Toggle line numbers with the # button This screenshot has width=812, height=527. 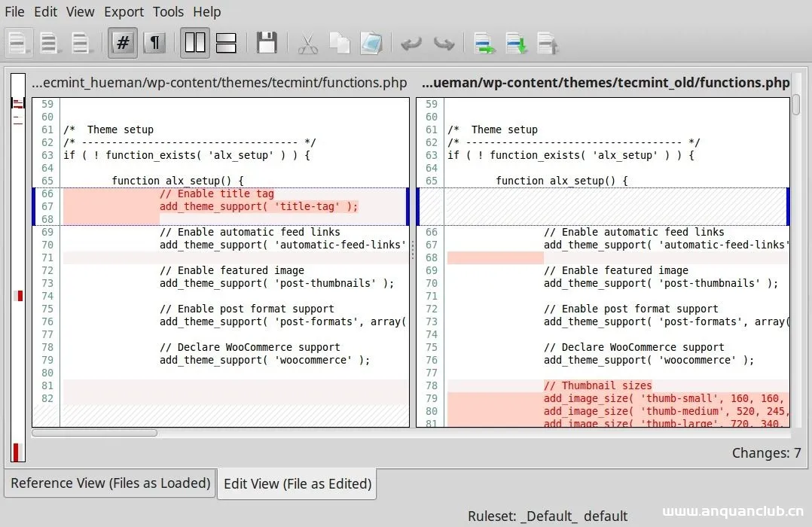123,42
